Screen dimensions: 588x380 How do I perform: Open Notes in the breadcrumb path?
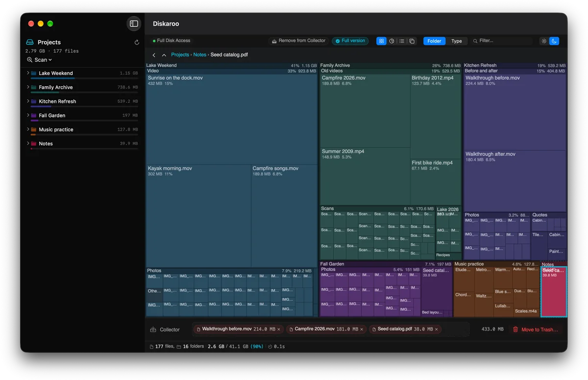(199, 55)
